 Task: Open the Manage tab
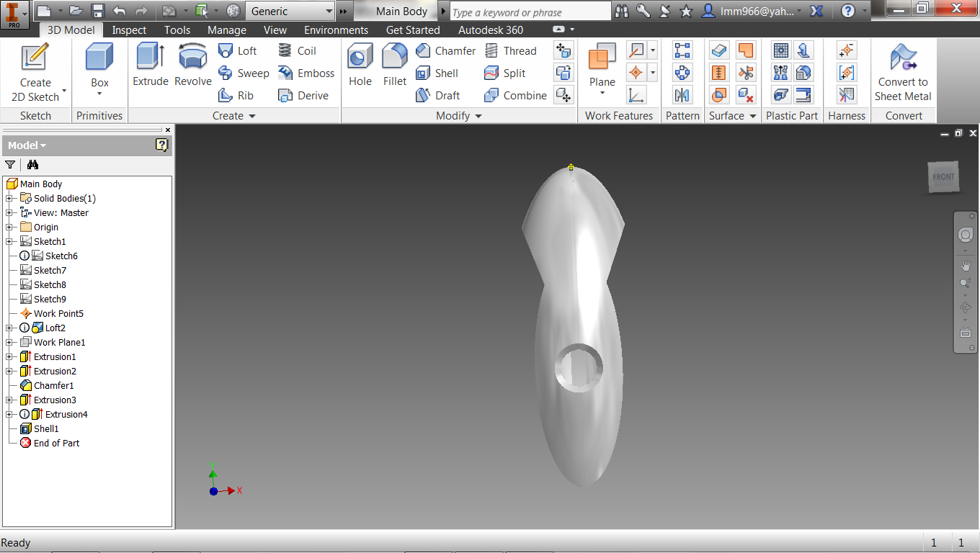(227, 30)
